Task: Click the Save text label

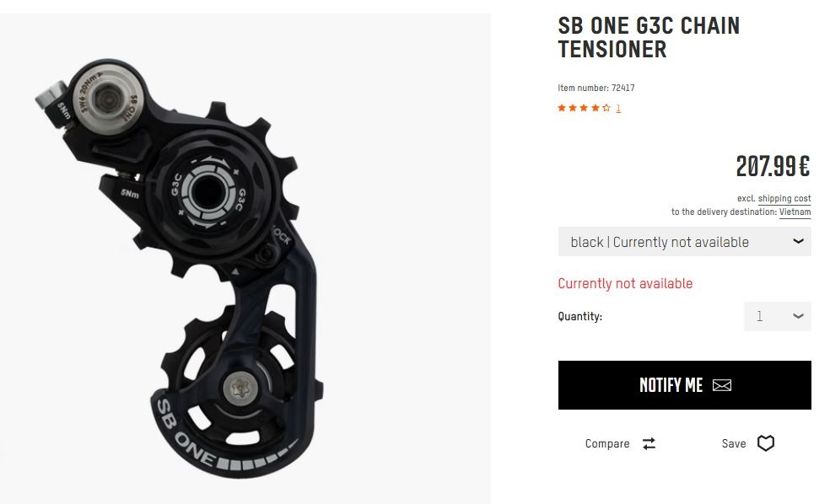Action: pos(734,443)
